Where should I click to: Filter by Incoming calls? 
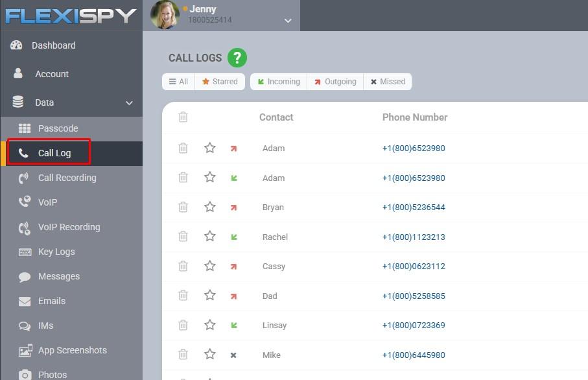279,82
